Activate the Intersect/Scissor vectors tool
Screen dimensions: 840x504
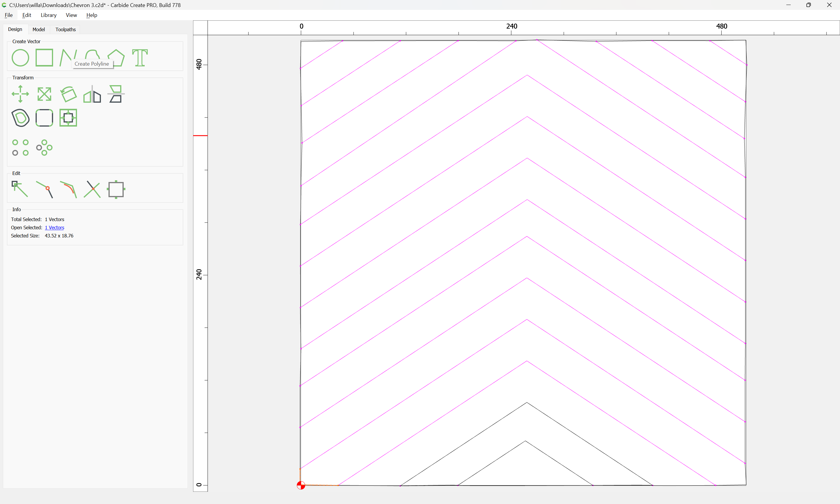(x=92, y=190)
